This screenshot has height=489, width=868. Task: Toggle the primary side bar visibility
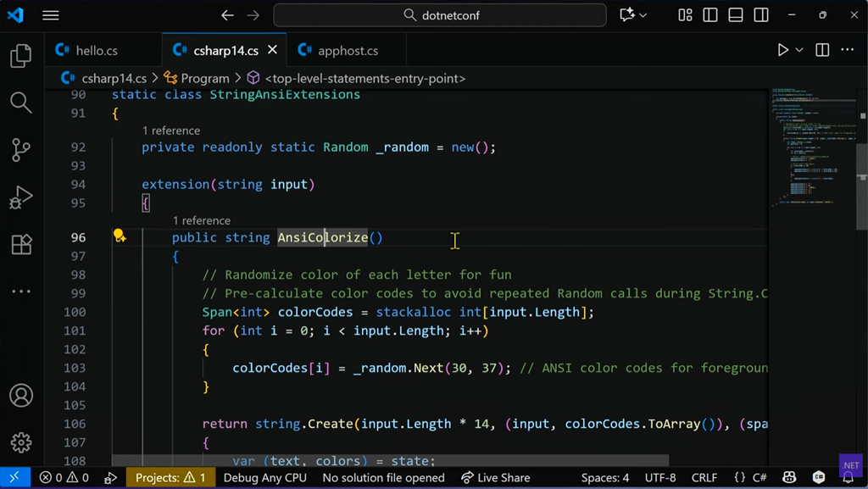tap(710, 15)
